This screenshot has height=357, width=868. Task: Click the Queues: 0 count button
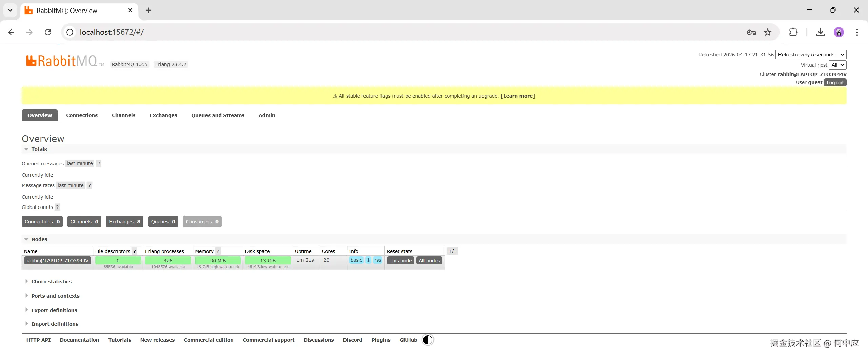pyautogui.click(x=163, y=222)
